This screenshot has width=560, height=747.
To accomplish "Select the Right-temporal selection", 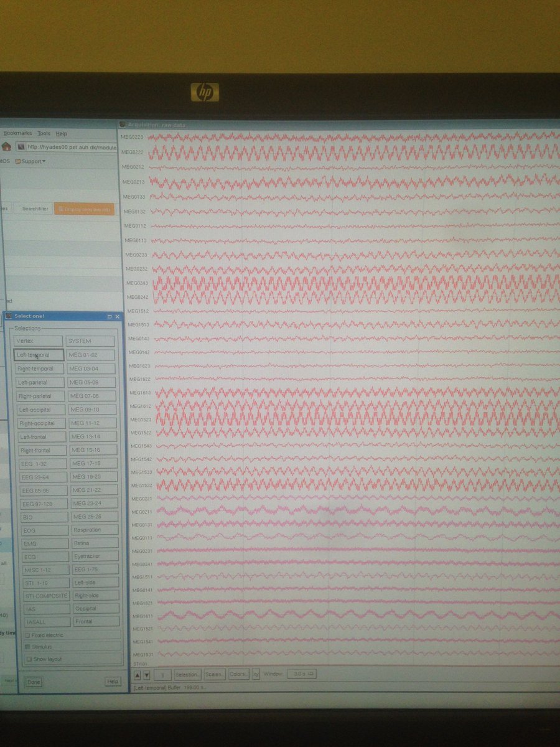I will pos(39,369).
